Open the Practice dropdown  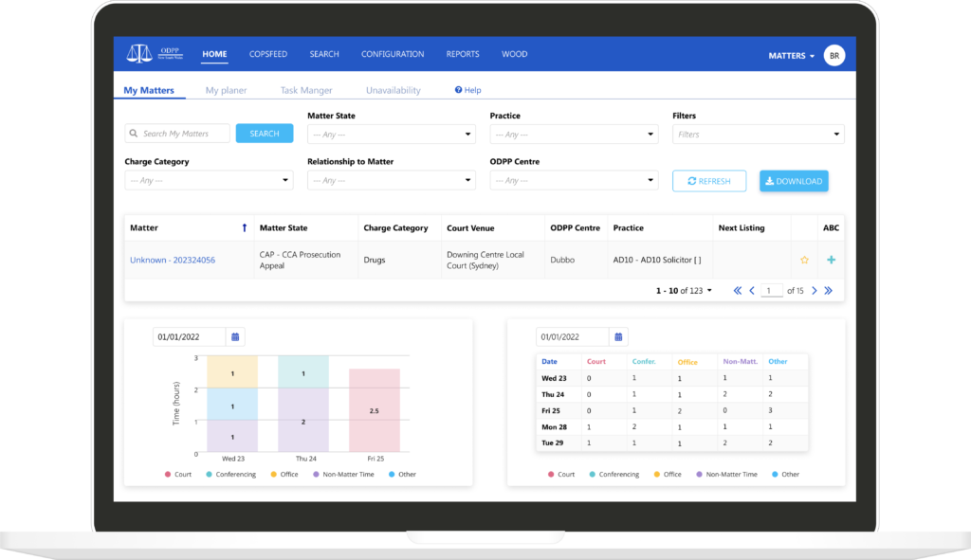(x=573, y=135)
